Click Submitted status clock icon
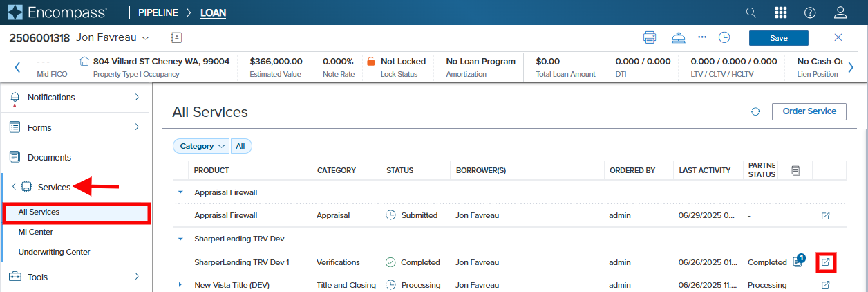Image resolution: width=868 pixels, height=292 pixels. coord(390,215)
